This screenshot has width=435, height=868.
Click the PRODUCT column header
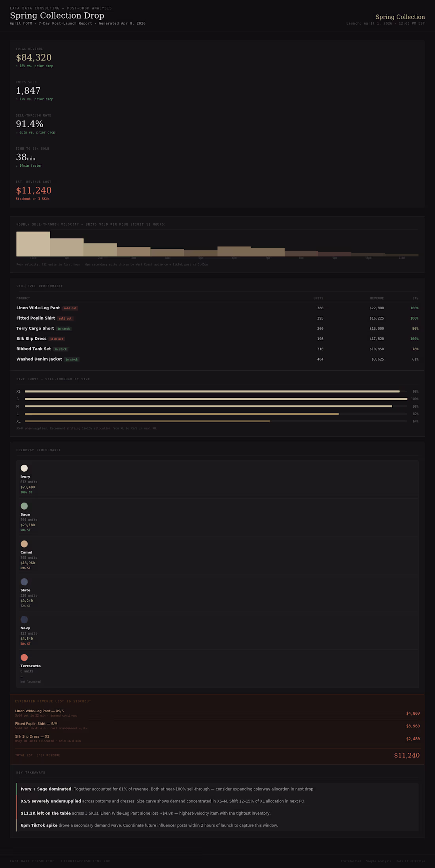(23, 298)
